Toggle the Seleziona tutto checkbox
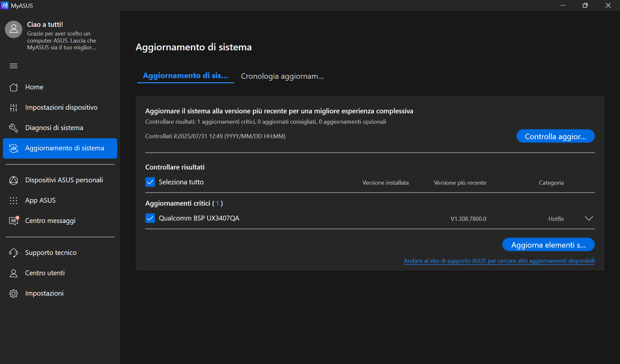Image resolution: width=620 pixels, height=364 pixels. (150, 182)
